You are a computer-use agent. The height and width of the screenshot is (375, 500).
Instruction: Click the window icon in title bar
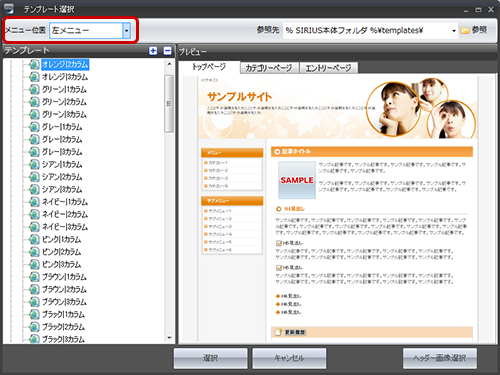[8, 9]
